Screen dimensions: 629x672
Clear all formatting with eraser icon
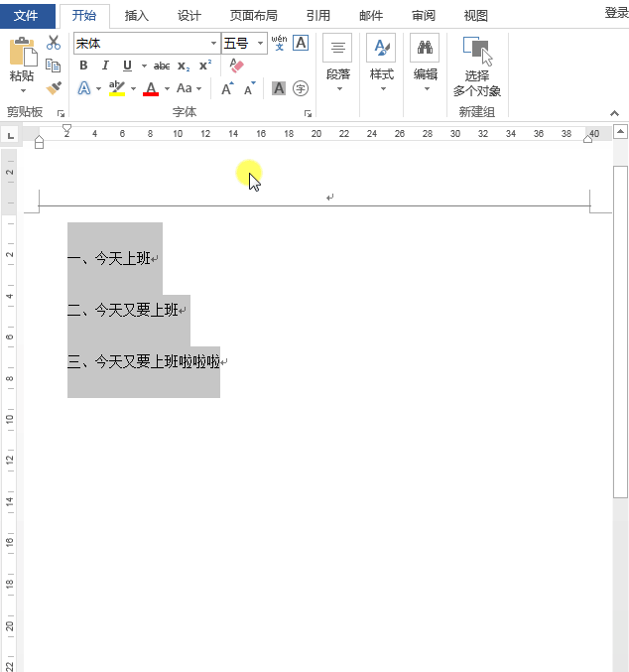point(236,66)
